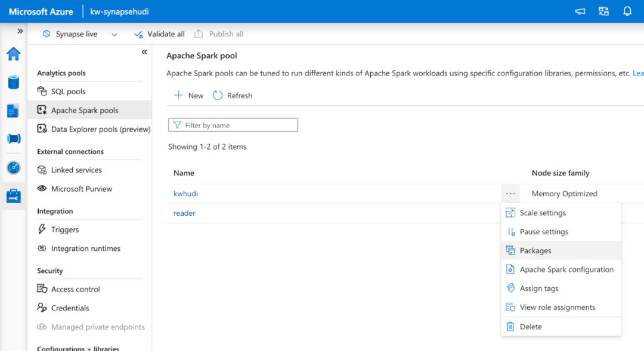Viewport: 644px width, 351px height.
Task: Click Publish all
Action: (x=219, y=34)
